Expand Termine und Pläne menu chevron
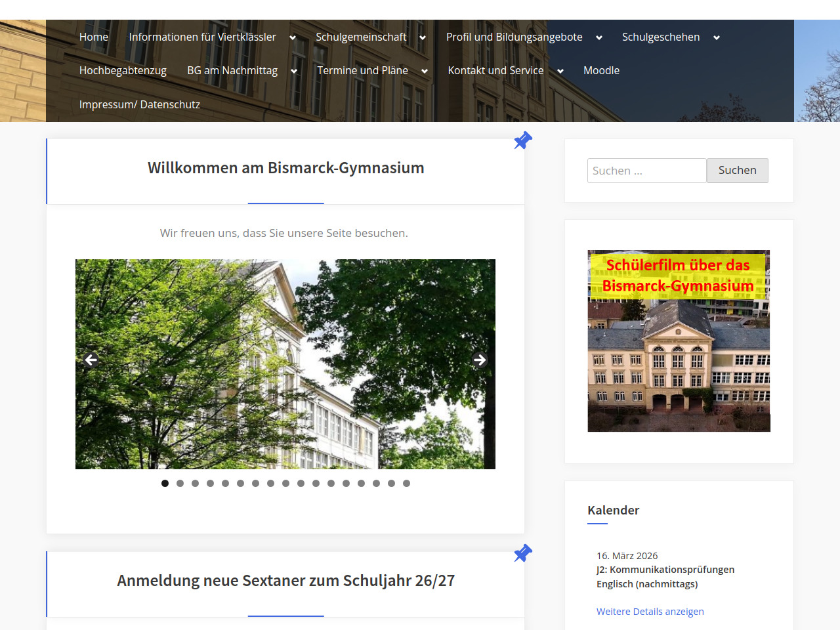The height and width of the screenshot is (630, 840). pos(425,72)
